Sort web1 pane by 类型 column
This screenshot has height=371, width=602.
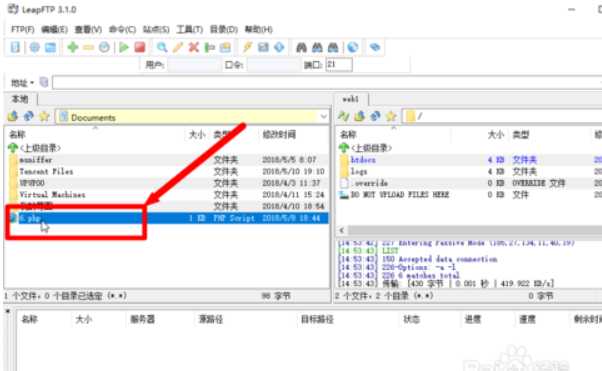(x=521, y=134)
